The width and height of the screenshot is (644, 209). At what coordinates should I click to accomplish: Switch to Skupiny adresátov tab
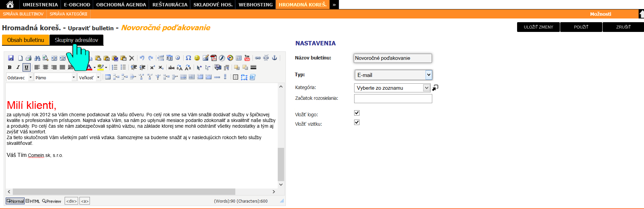point(76,40)
